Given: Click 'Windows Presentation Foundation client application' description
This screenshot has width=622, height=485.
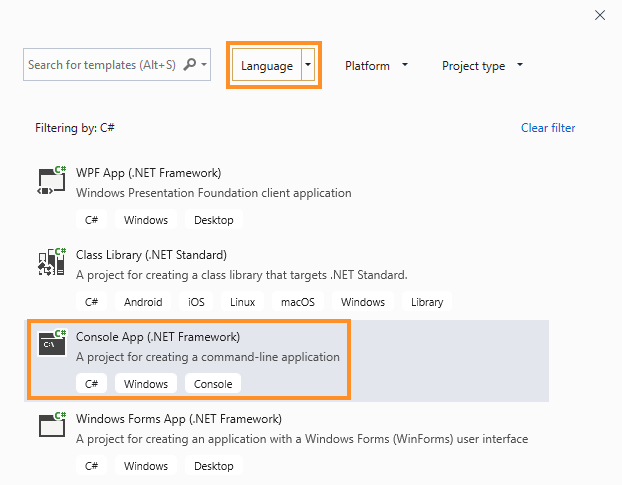Looking at the screenshot, I should pyautogui.click(x=214, y=193).
